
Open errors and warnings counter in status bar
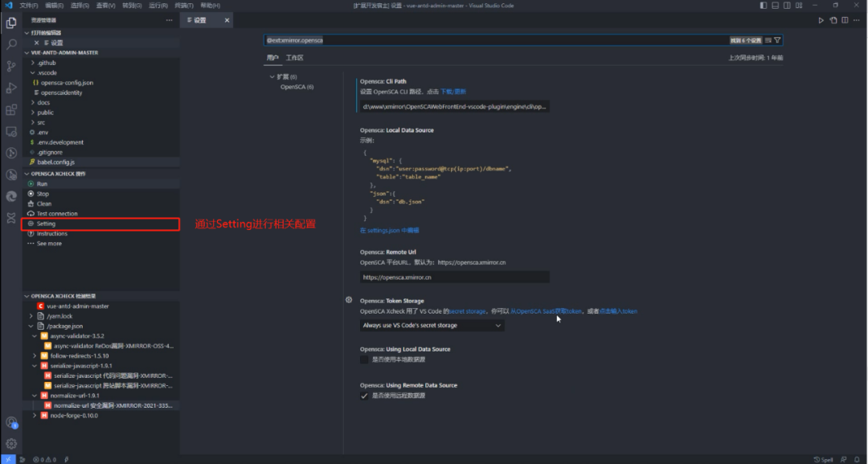[44, 459]
